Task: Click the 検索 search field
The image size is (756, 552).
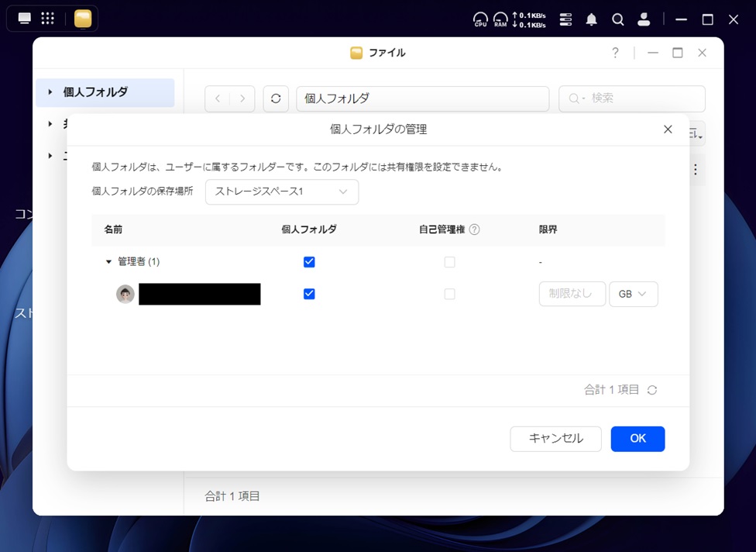Action: [x=632, y=98]
